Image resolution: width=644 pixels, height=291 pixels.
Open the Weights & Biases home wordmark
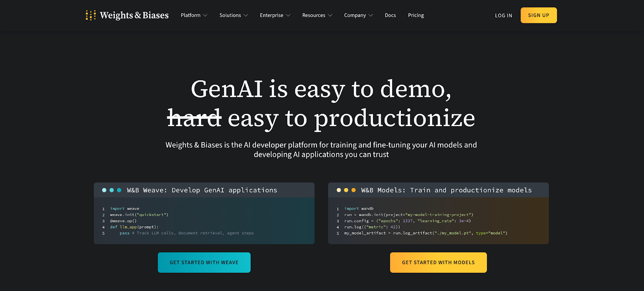click(134, 15)
